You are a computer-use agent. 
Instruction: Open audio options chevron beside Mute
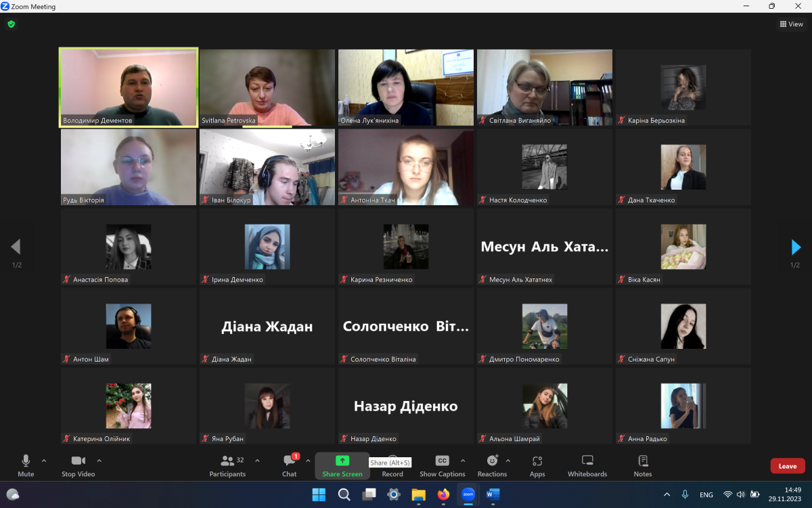click(x=44, y=461)
